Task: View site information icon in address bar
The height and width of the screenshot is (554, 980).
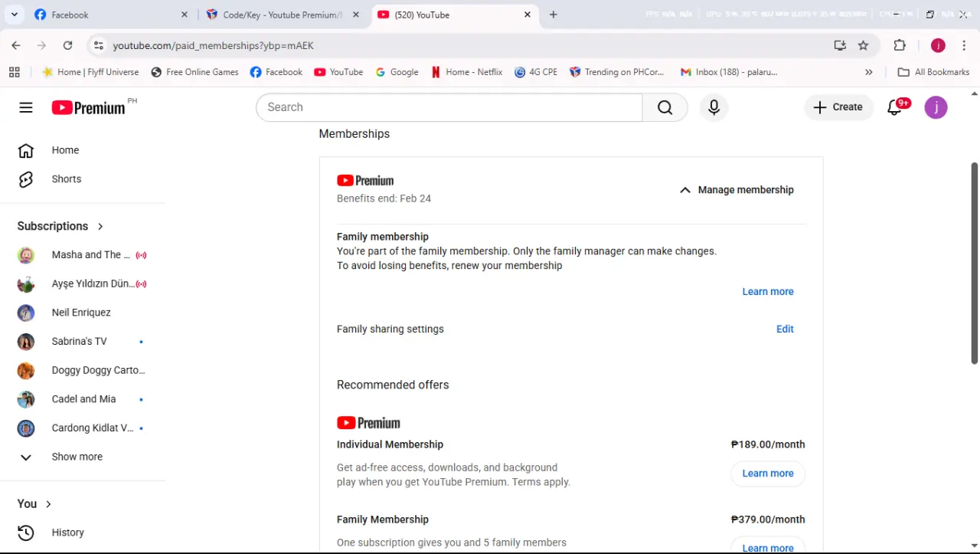Action: 98,45
